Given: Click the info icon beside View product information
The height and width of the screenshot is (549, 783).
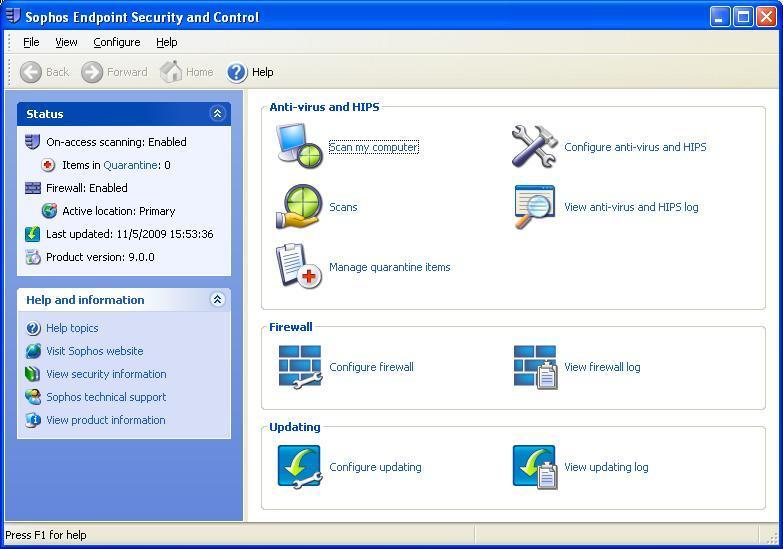Looking at the screenshot, I should pos(33,420).
